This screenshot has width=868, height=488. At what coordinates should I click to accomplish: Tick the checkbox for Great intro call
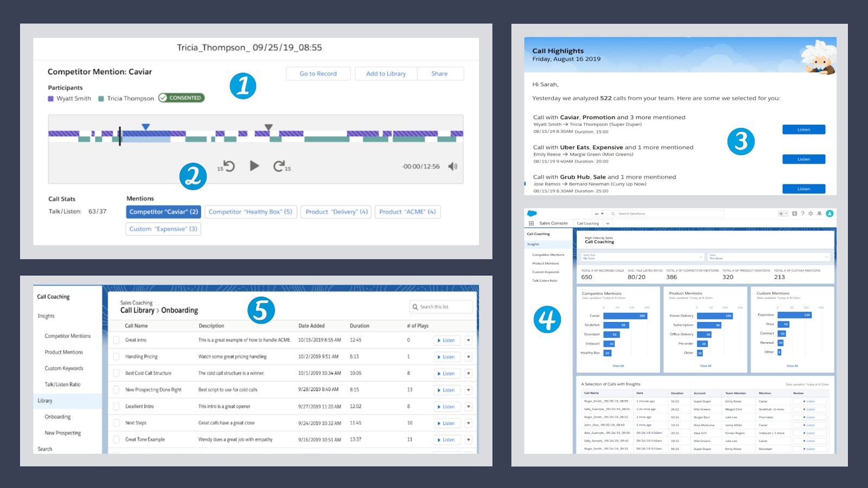(x=116, y=340)
